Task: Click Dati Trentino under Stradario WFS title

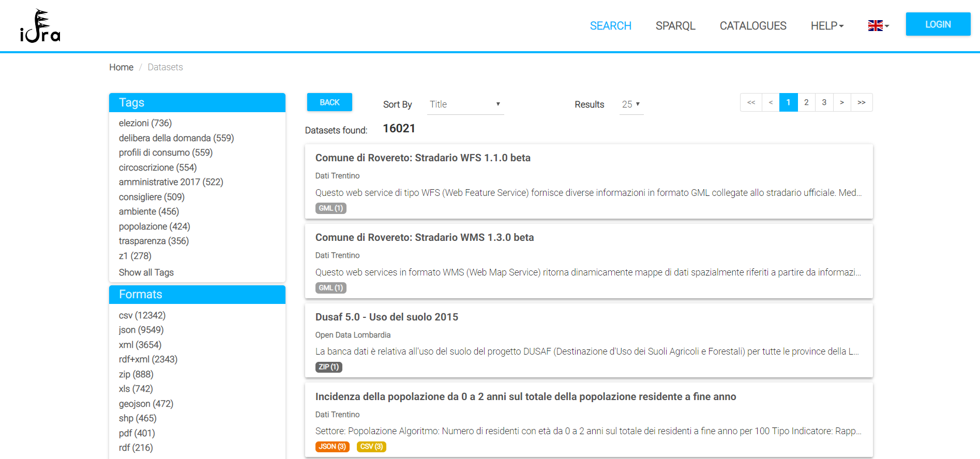Action: 337,176
